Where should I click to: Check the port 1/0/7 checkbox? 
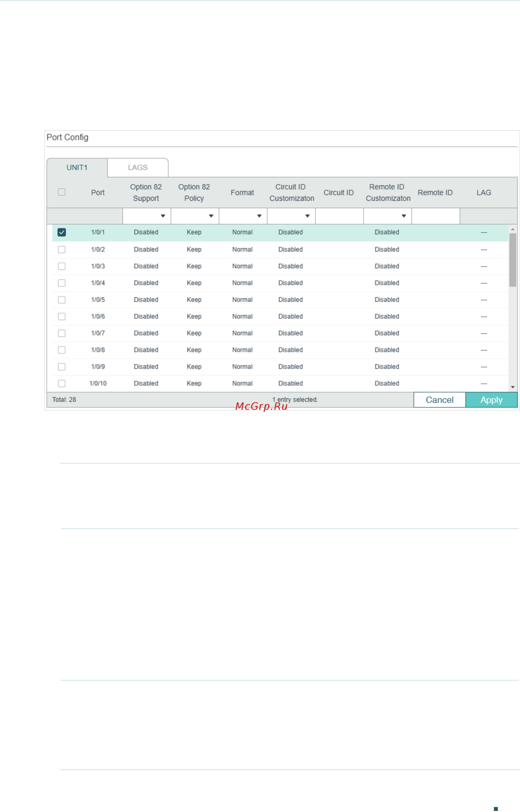61,333
